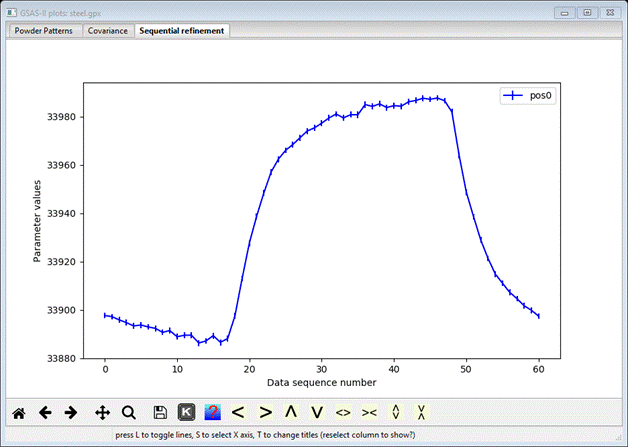Expand X axis with <> button
The height and width of the screenshot is (447, 628).
[343, 411]
